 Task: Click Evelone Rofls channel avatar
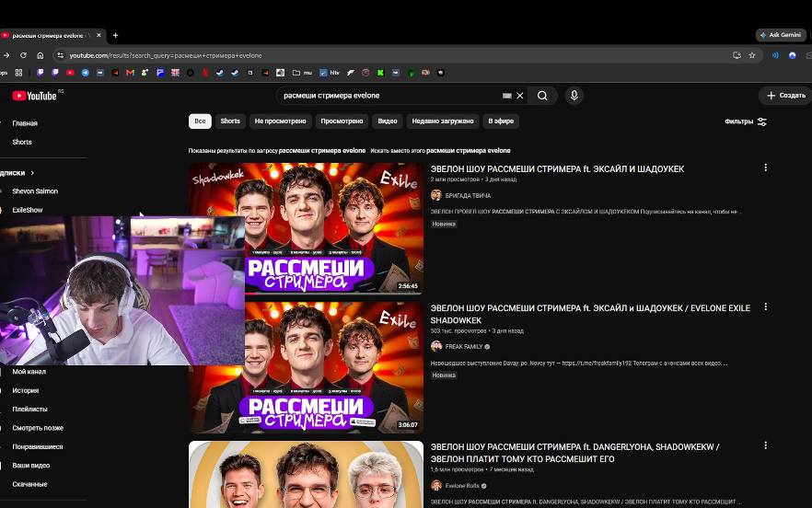436,486
